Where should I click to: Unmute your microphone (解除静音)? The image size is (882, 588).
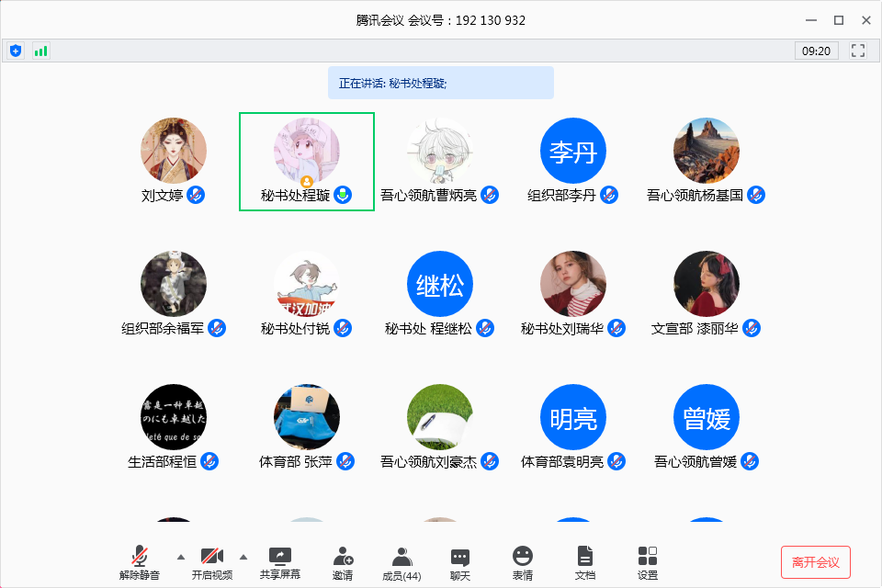140,562
